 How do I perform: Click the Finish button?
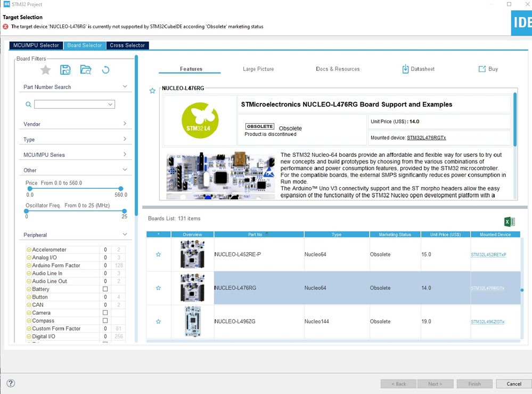point(474,384)
